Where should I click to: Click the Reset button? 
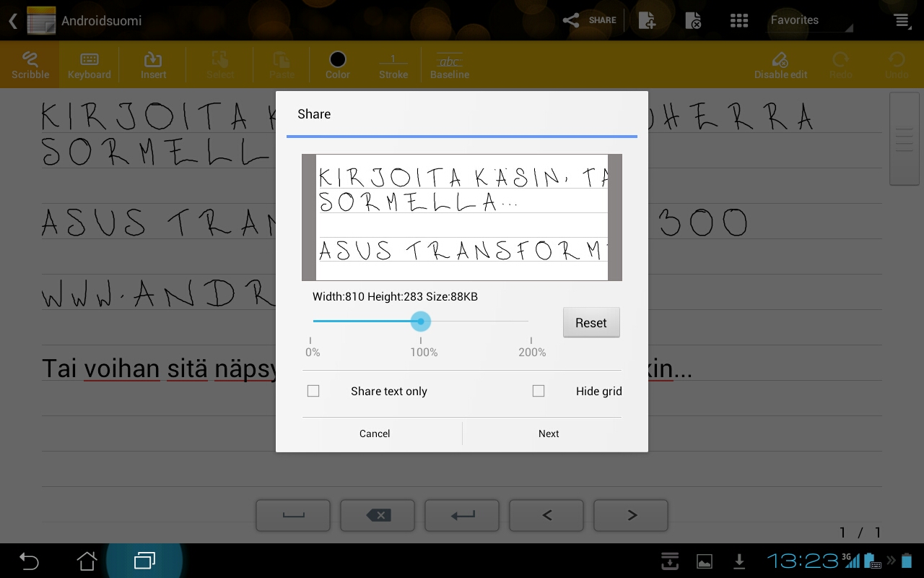[x=591, y=323]
